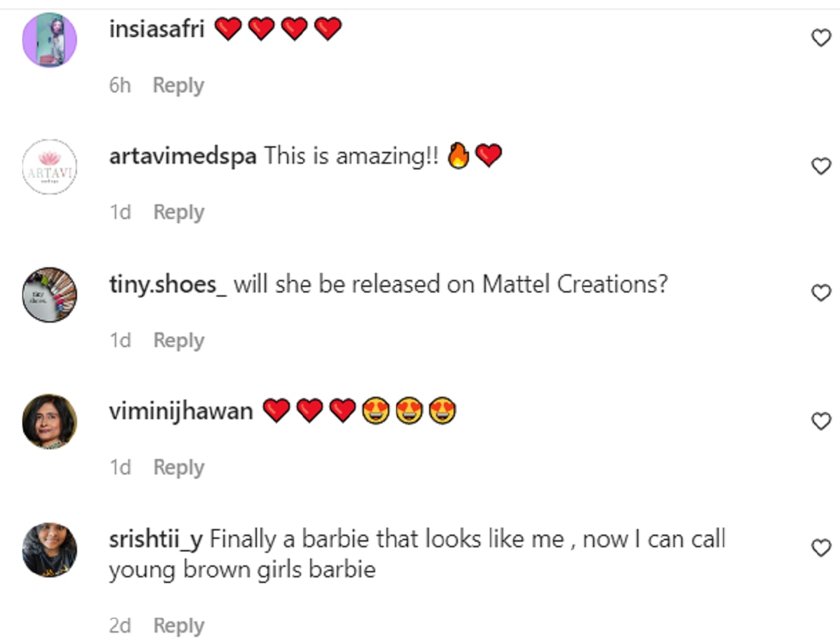Viewport: 840px width, 641px height.
Task: Reply to srishtii_y's comment
Action: 178,625
